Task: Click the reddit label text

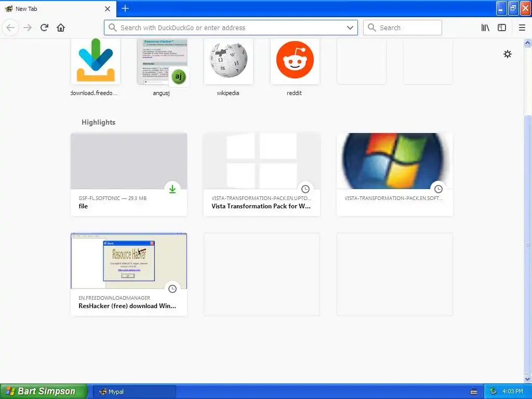Action: click(x=294, y=93)
